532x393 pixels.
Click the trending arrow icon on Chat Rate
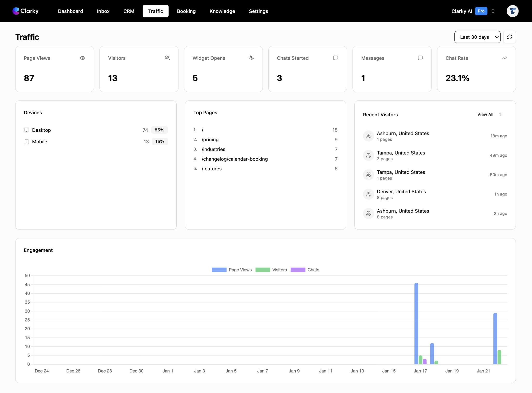coord(504,58)
